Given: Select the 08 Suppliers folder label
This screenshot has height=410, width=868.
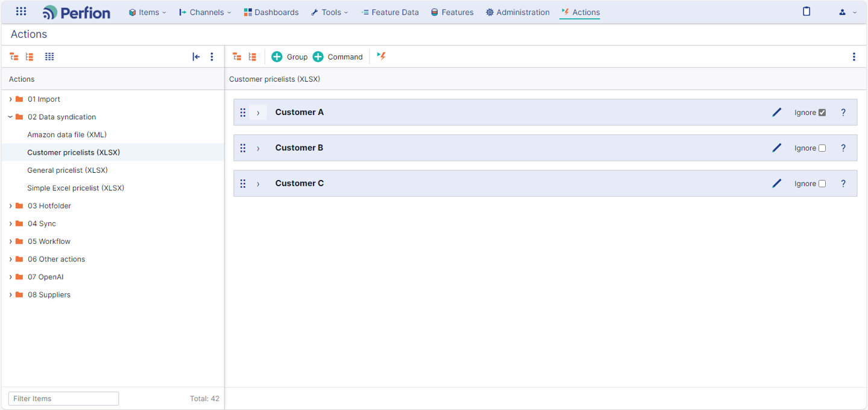Looking at the screenshot, I should [x=49, y=294].
